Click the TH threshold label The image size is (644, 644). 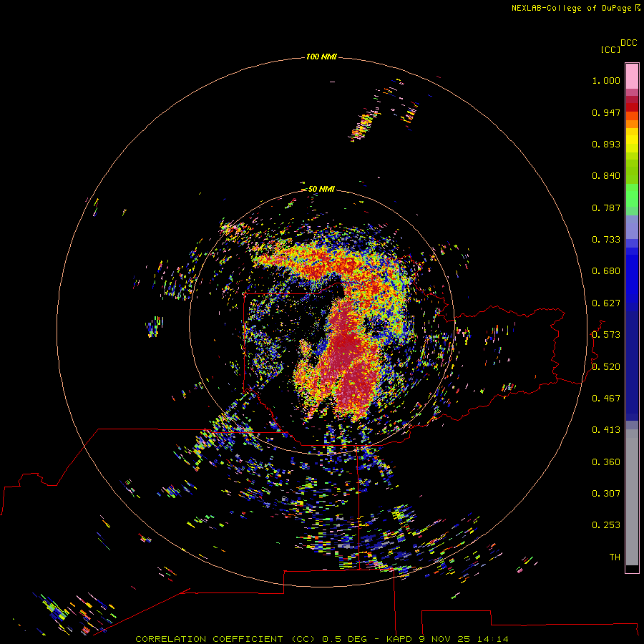coord(615,557)
